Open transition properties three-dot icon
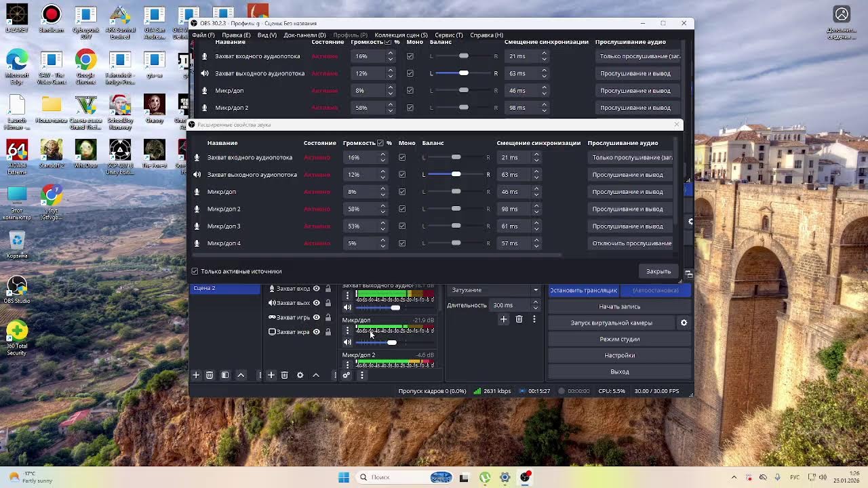The width and height of the screenshot is (868, 488). coord(534,319)
